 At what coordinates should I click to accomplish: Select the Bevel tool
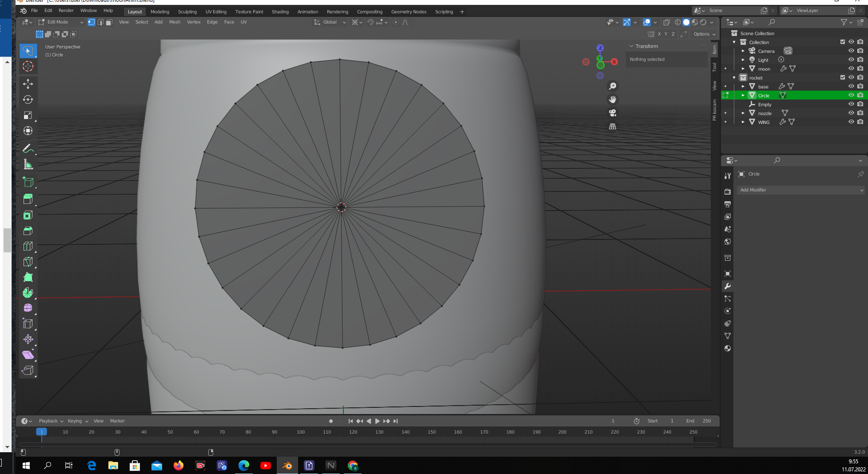click(28, 231)
